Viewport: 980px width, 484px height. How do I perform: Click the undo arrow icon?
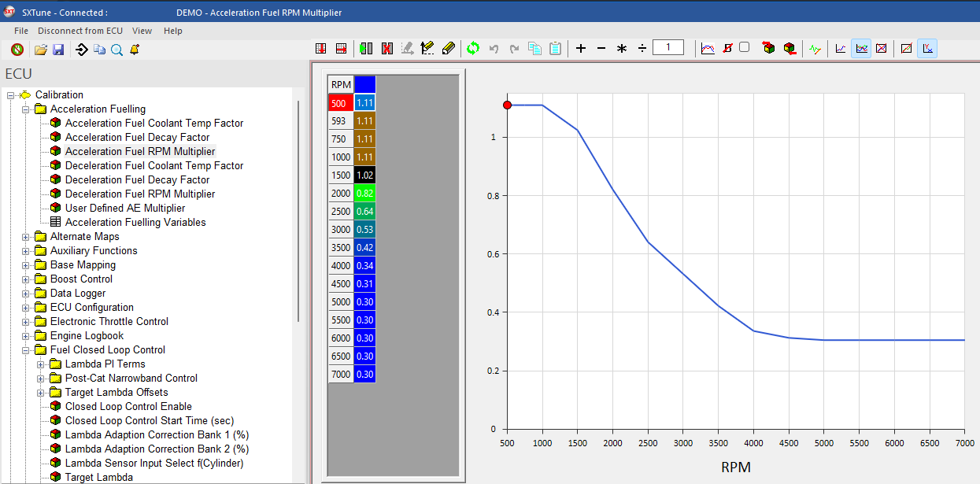click(494, 48)
